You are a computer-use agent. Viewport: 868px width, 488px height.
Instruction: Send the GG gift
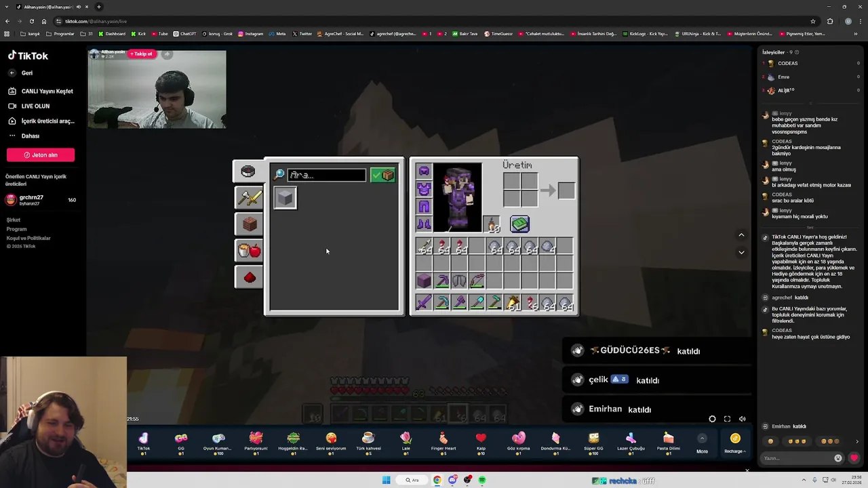point(181,443)
